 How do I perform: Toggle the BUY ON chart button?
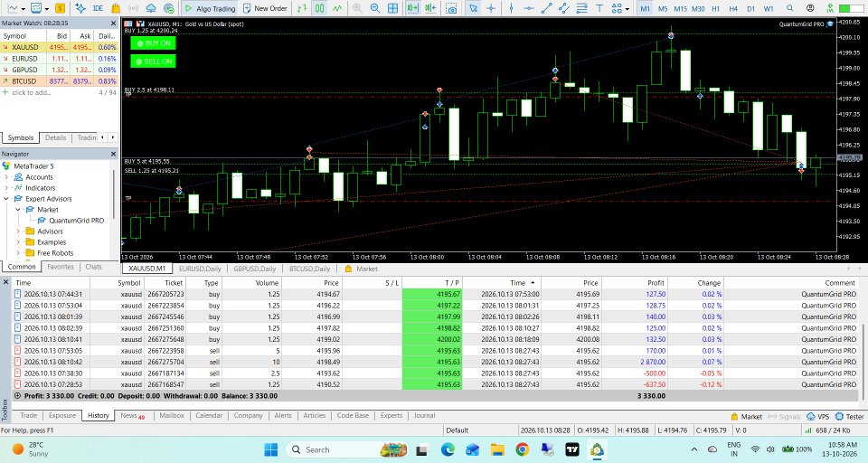154,43
